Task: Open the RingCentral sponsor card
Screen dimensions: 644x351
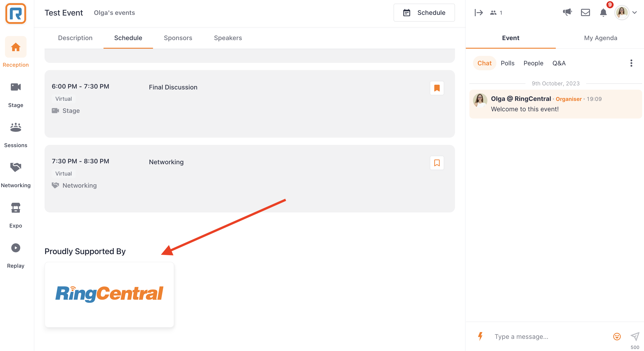Action: [x=109, y=294]
